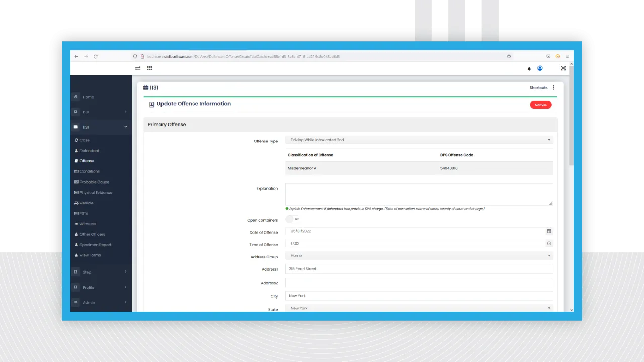The width and height of the screenshot is (644, 362).
Task: Expand the Admin sidebar menu
Action: click(x=101, y=302)
